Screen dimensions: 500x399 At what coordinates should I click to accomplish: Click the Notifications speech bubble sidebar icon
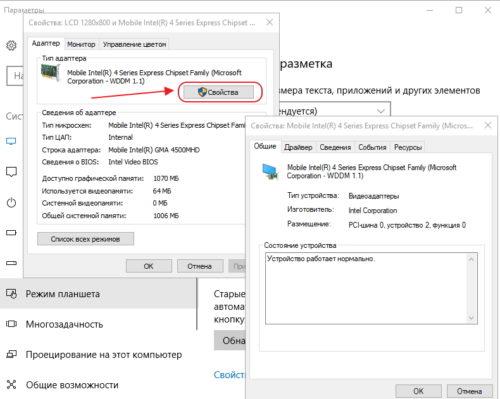(11, 172)
